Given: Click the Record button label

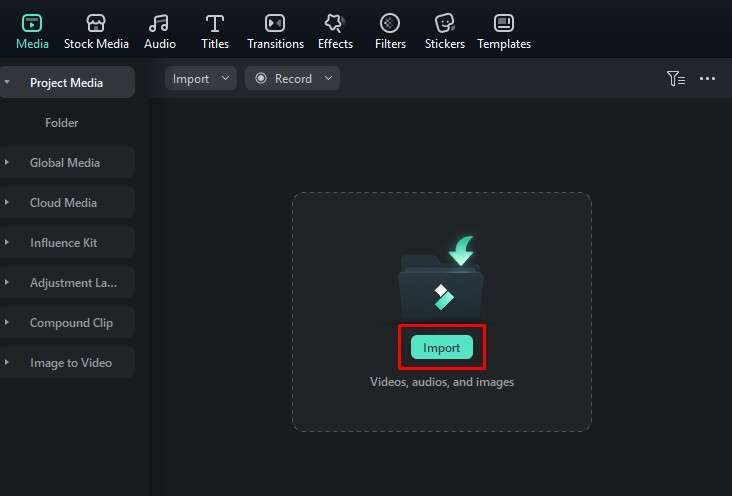Looking at the screenshot, I should coord(293,78).
